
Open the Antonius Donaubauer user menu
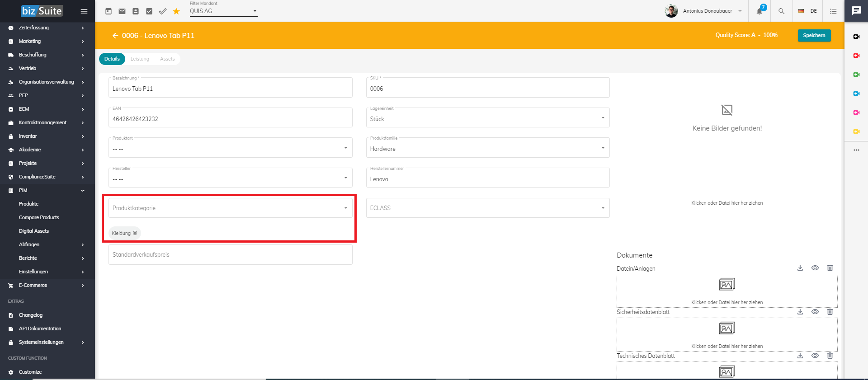pyautogui.click(x=703, y=11)
